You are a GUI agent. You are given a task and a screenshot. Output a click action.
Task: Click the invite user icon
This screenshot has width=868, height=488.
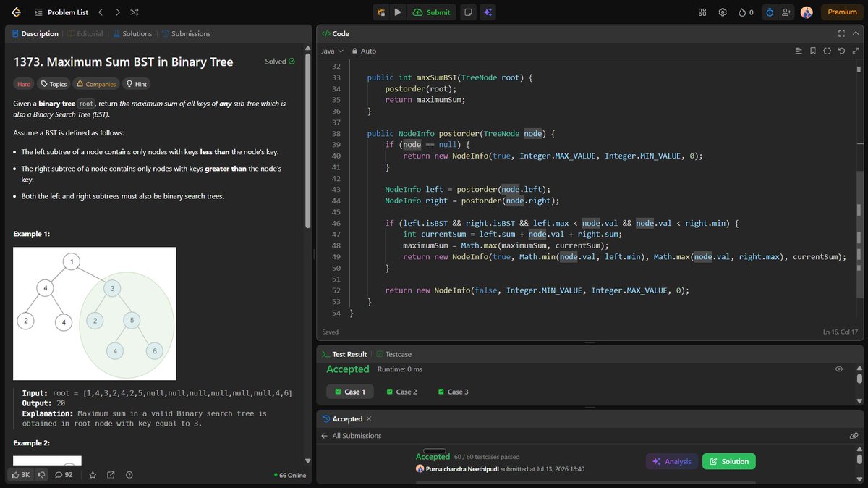pyautogui.click(x=786, y=12)
